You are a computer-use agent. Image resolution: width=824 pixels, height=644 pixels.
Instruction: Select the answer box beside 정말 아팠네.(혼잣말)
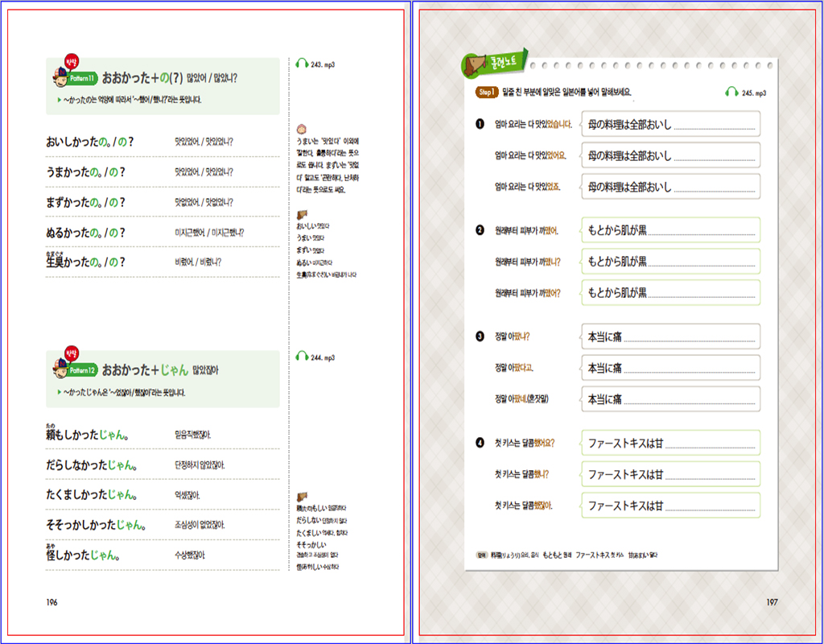coord(669,398)
